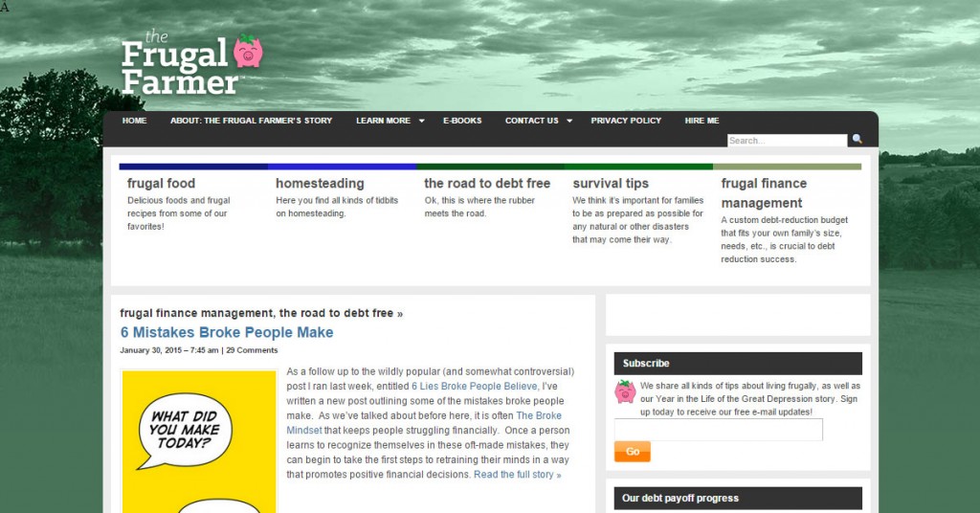Select the Hire Me menu item
This screenshot has width=980, height=513.
click(x=702, y=121)
